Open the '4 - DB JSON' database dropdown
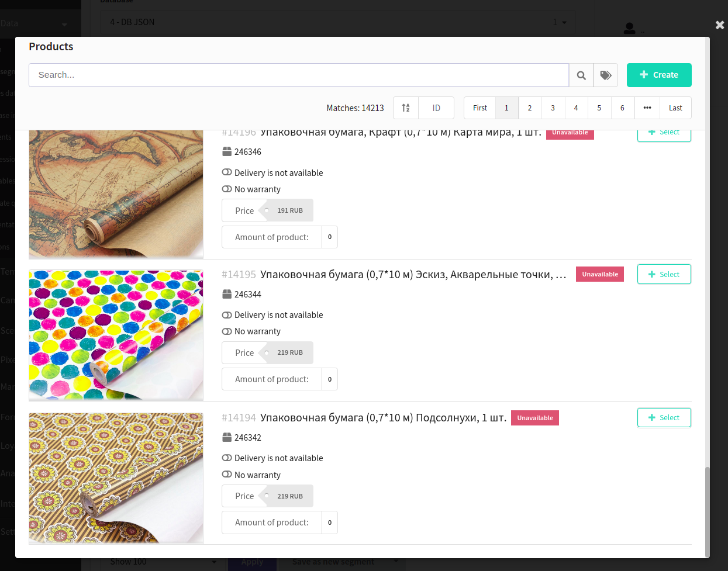The width and height of the screenshot is (728, 571). (338, 22)
